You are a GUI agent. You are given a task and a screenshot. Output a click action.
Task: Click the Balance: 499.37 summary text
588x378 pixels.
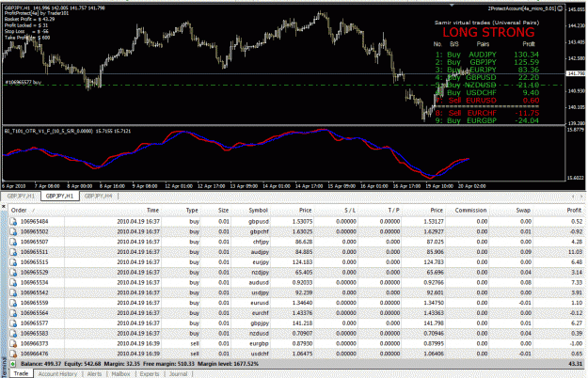pos(40,364)
